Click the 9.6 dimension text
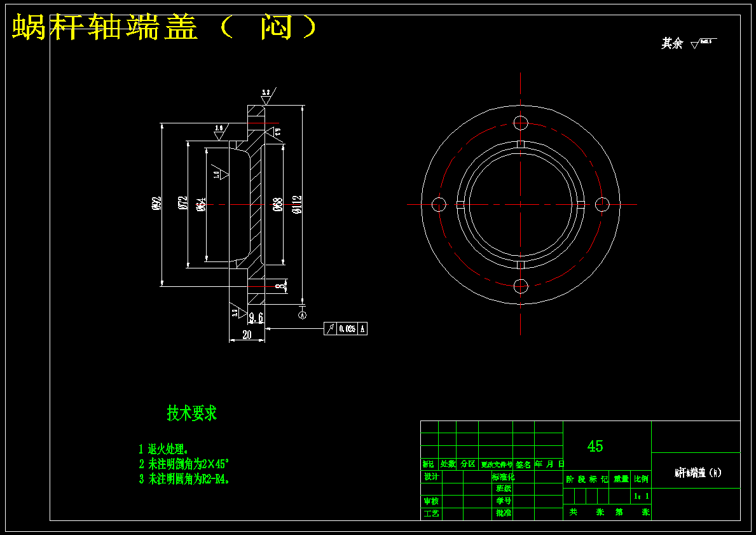 pos(256,317)
